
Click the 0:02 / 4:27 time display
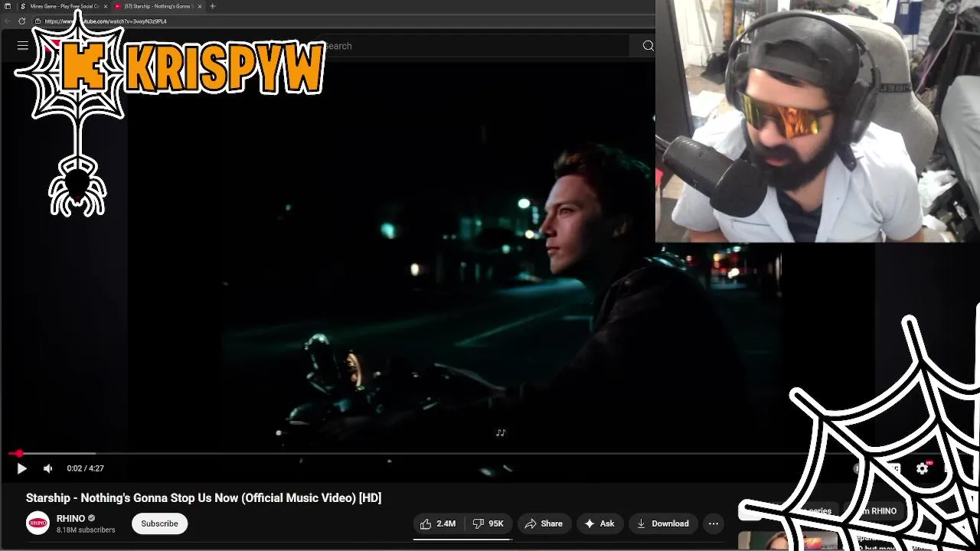[x=85, y=468]
